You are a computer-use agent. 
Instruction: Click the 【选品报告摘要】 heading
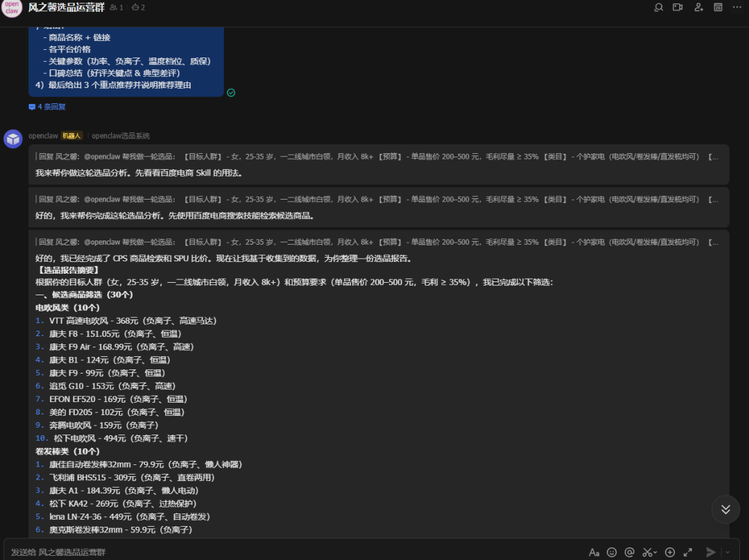click(67, 270)
